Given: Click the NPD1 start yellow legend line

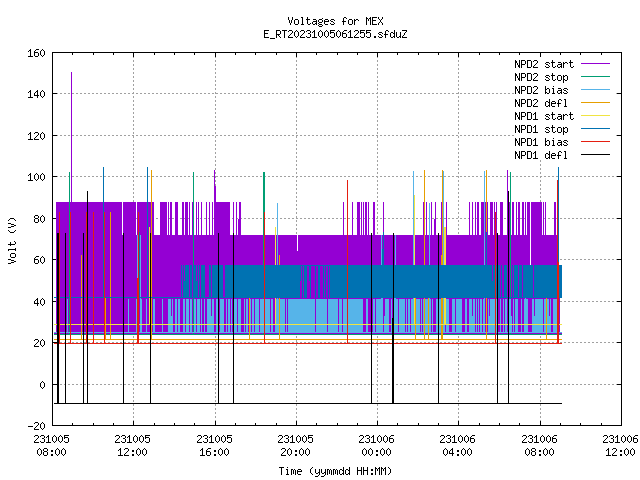Looking at the screenshot, I should tap(595, 116).
